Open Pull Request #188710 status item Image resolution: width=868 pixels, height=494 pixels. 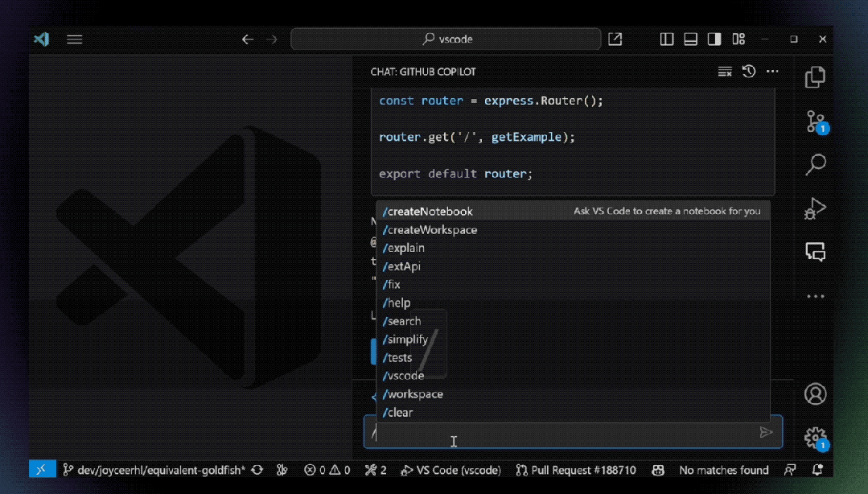(x=576, y=470)
